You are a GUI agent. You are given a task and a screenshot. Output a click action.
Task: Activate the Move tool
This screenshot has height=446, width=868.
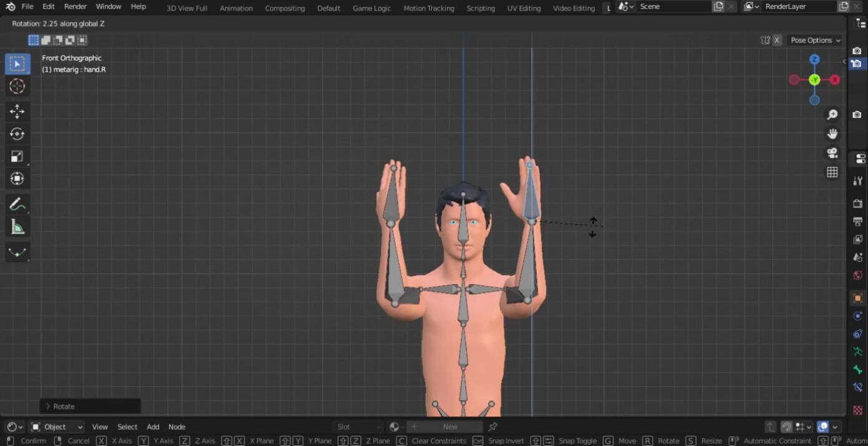point(17,112)
